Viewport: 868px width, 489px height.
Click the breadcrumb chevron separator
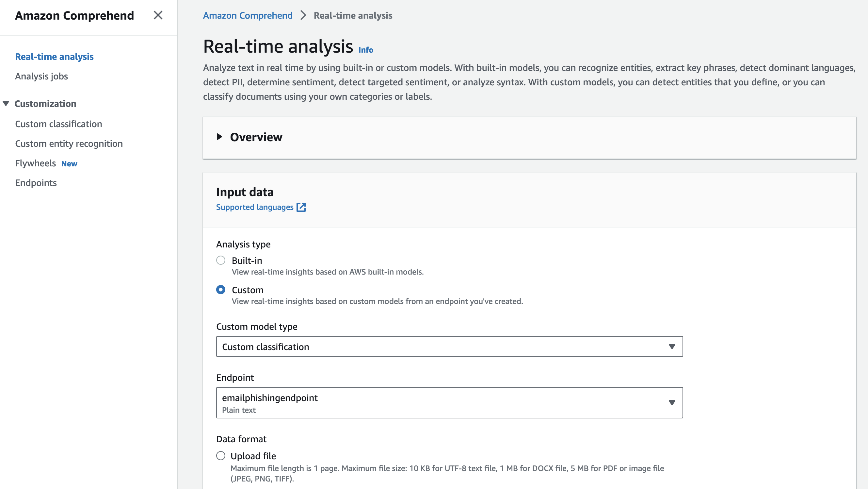pos(303,15)
